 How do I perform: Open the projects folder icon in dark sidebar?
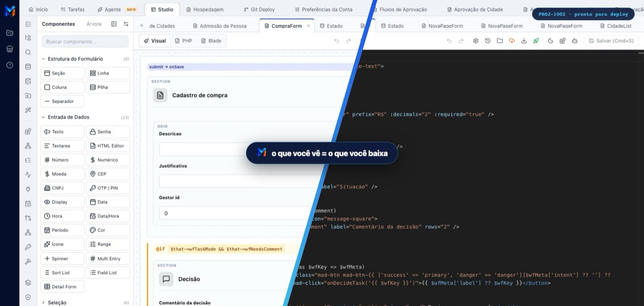pyautogui.click(x=10, y=33)
